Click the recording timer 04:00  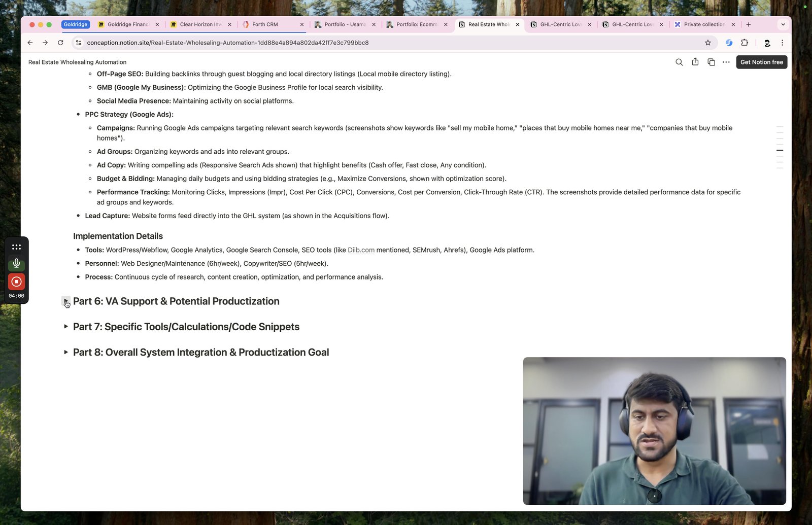coord(16,296)
